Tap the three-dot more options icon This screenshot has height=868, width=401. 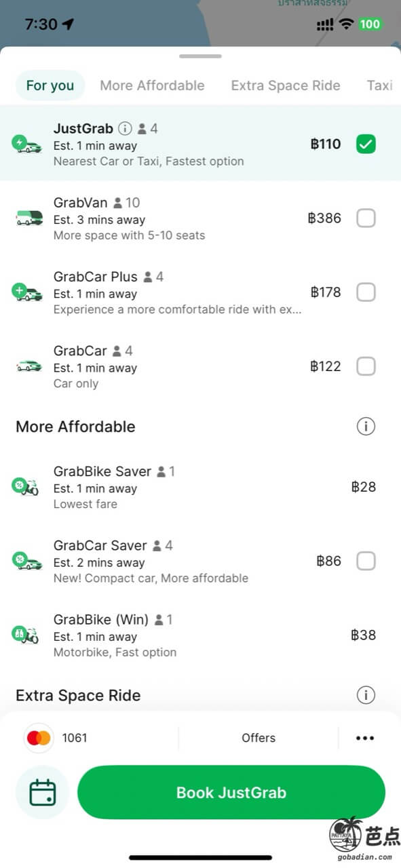point(365,738)
